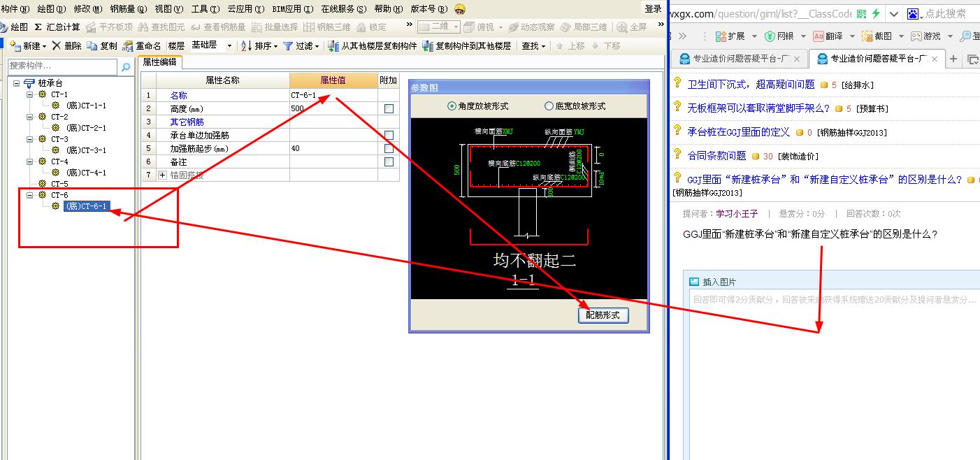Click the 查找图元 binoculars icon
This screenshot has height=460, width=980.
coord(143,27)
